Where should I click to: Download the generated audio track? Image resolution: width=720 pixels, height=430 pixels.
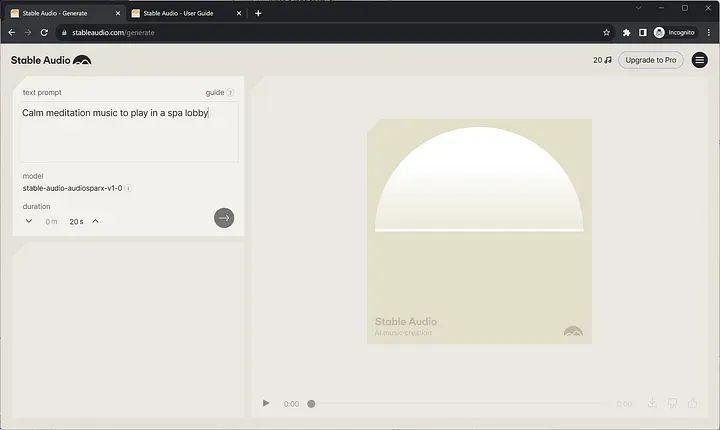pyautogui.click(x=652, y=403)
